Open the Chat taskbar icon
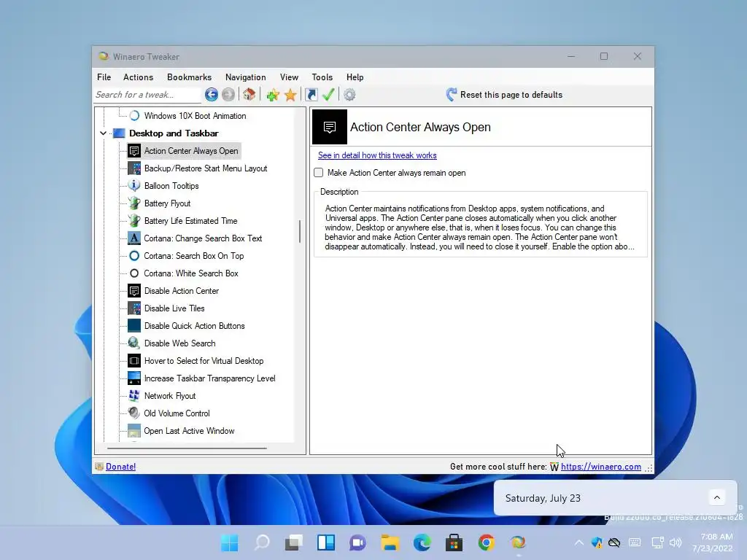 click(357, 542)
